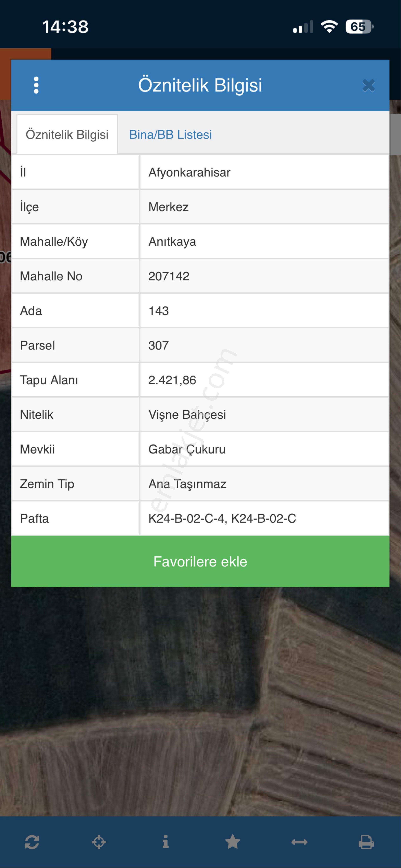Tap the Favorilere ekle button
401x868 pixels.
pos(200,562)
